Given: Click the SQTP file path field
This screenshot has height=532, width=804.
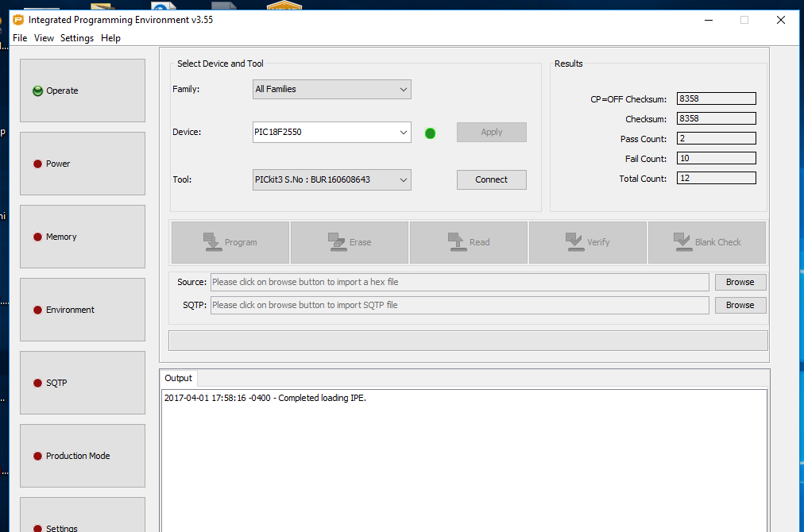Looking at the screenshot, I should (x=460, y=306).
